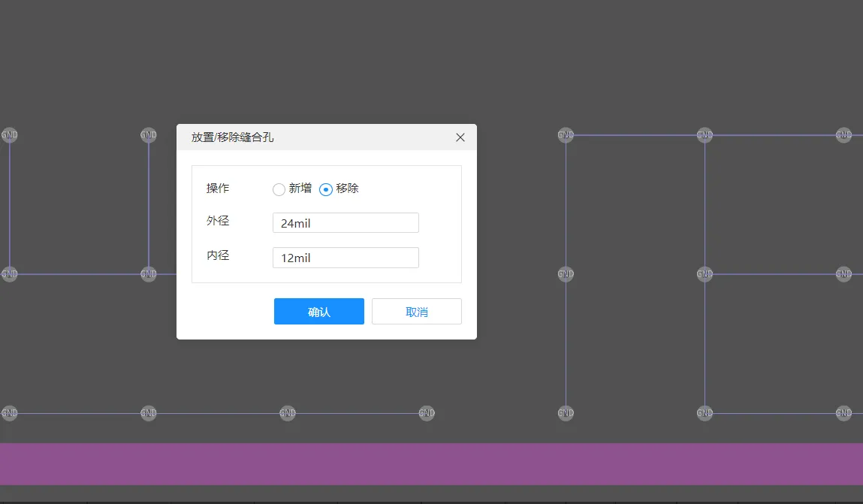Select the 移除 radio option
This screenshot has height=504, width=863.
coord(326,189)
